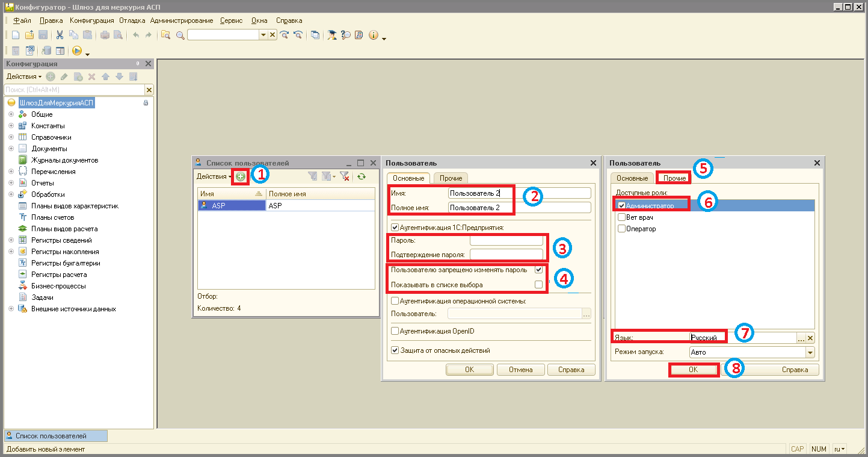
Task: Add a new user in the user list window
Action: (241, 176)
